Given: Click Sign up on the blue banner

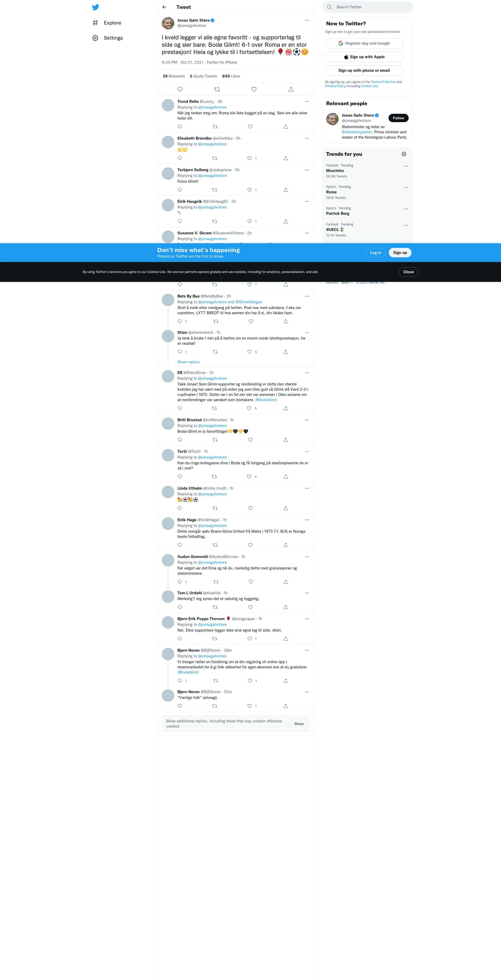Looking at the screenshot, I should (x=400, y=253).
